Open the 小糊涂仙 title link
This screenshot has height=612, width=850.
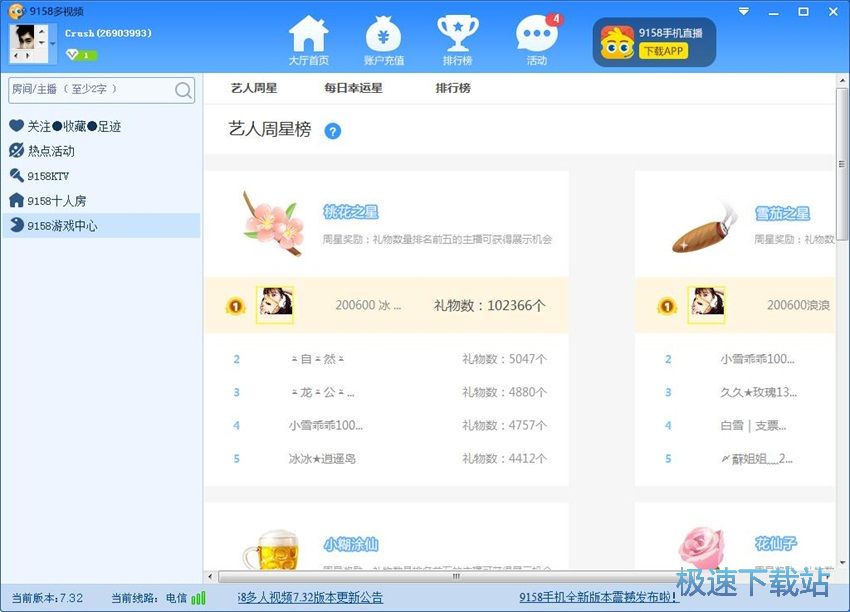coord(351,544)
